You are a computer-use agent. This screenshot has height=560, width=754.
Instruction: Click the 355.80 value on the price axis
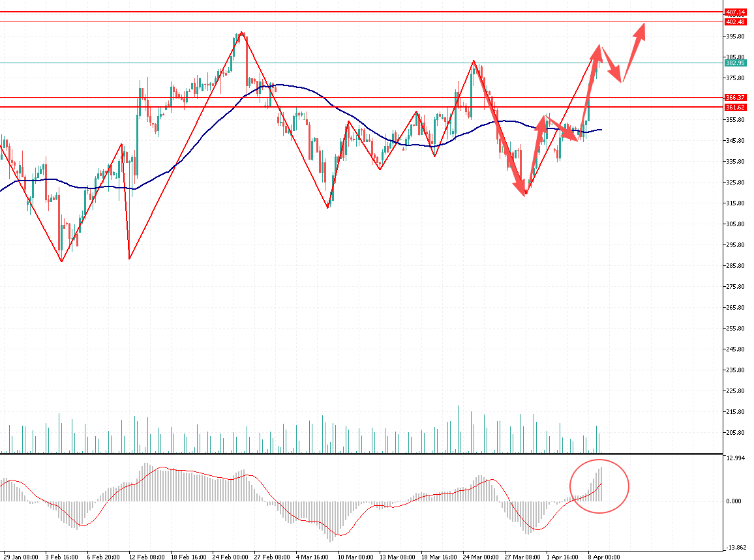(735, 120)
